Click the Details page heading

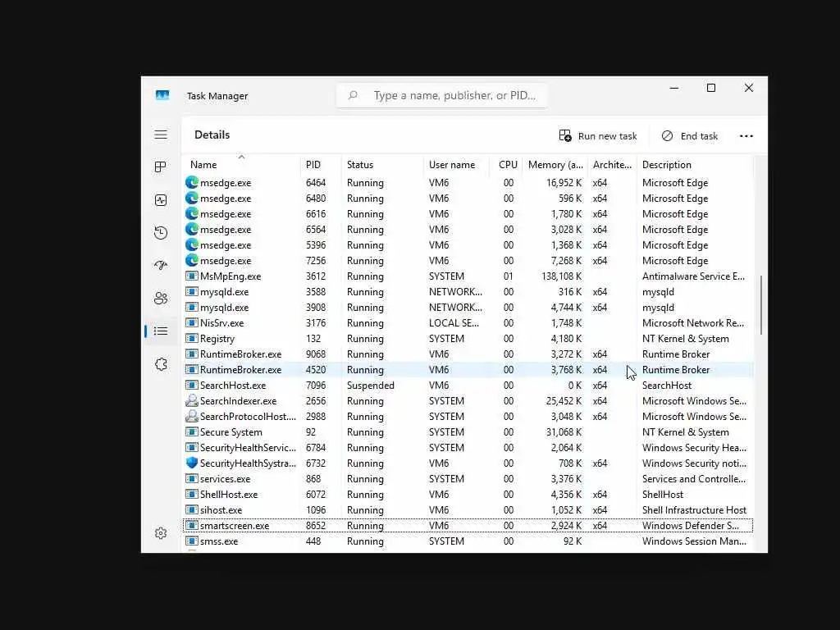tap(212, 135)
